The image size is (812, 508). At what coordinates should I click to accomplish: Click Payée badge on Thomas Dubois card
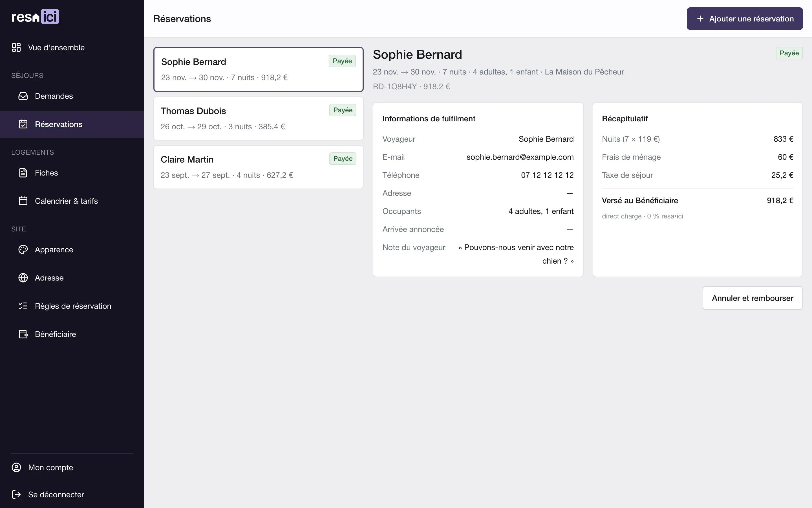[343, 110]
